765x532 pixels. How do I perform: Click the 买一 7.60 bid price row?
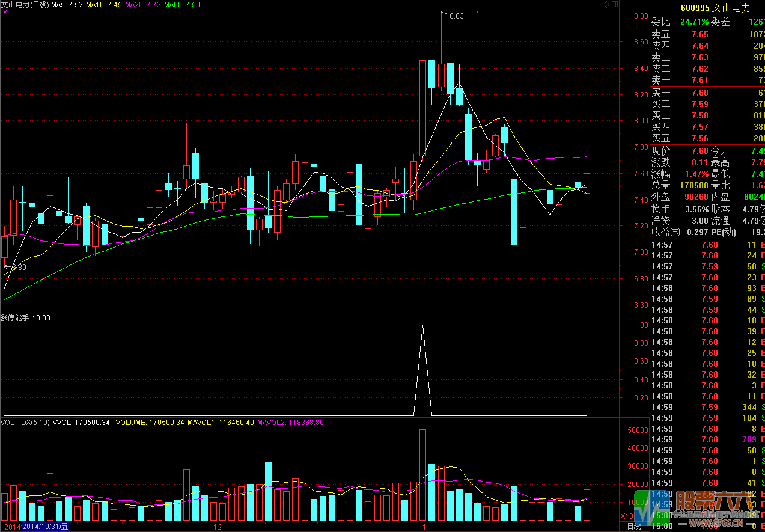706,93
